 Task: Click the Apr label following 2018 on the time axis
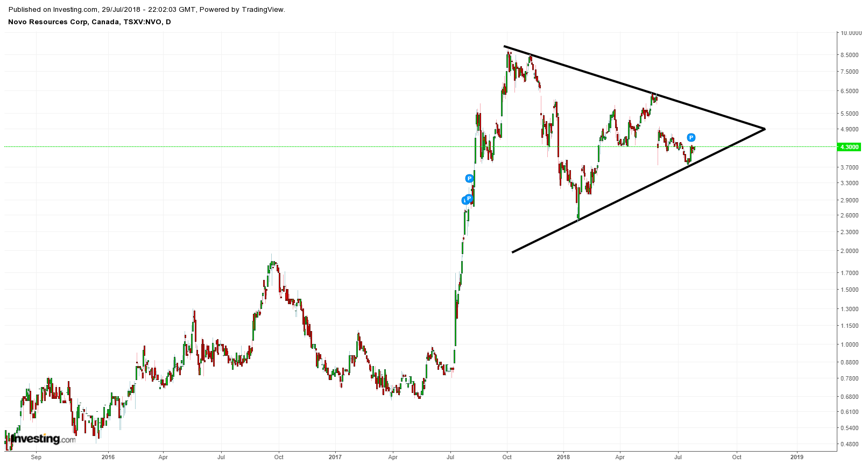(620, 458)
